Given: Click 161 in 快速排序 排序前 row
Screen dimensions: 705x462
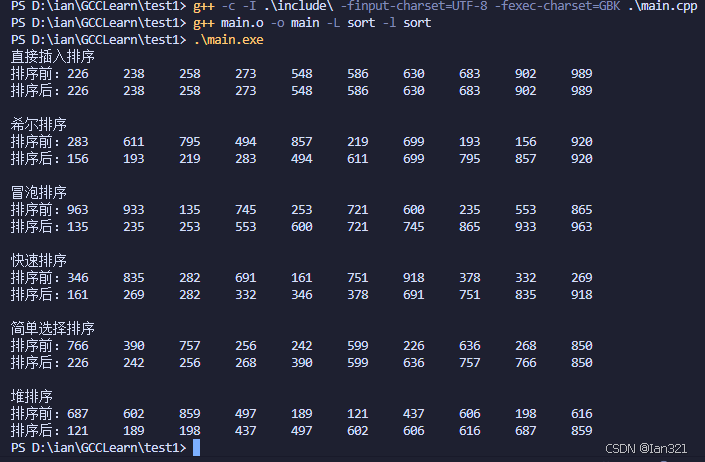Looking at the screenshot, I should 302,278.
